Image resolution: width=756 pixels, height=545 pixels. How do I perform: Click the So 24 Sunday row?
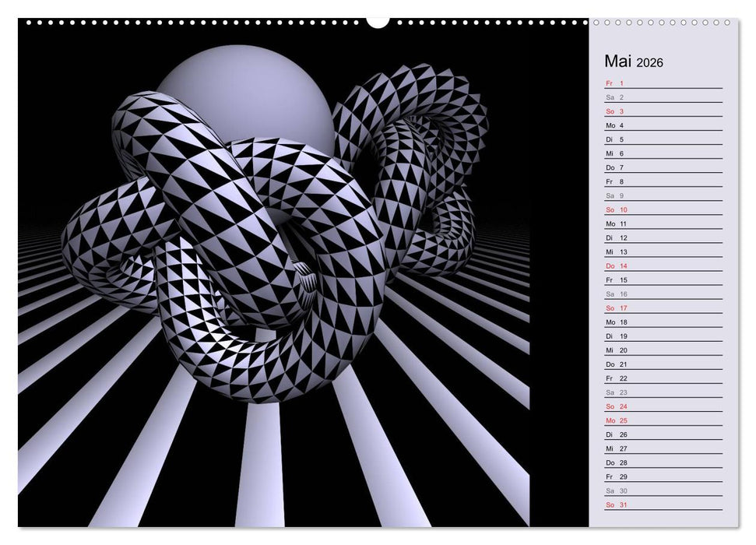(x=663, y=406)
